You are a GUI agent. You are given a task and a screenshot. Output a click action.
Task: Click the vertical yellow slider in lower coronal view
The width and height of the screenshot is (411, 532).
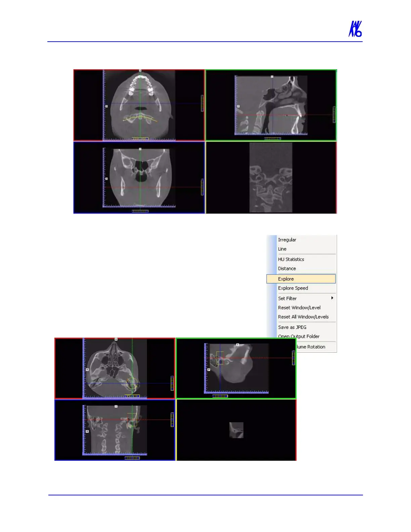[x=172, y=419]
